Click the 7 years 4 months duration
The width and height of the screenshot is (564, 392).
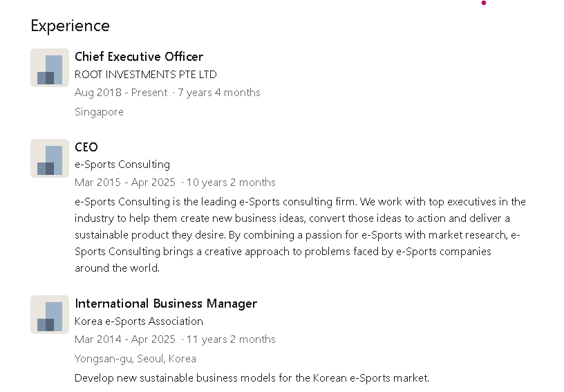219,93
